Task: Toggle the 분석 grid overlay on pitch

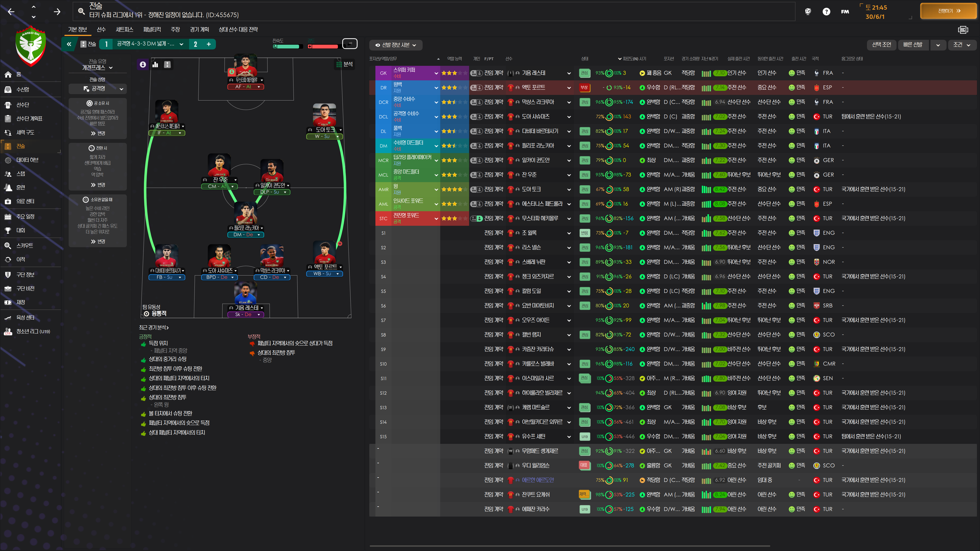Action: (344, 64)
